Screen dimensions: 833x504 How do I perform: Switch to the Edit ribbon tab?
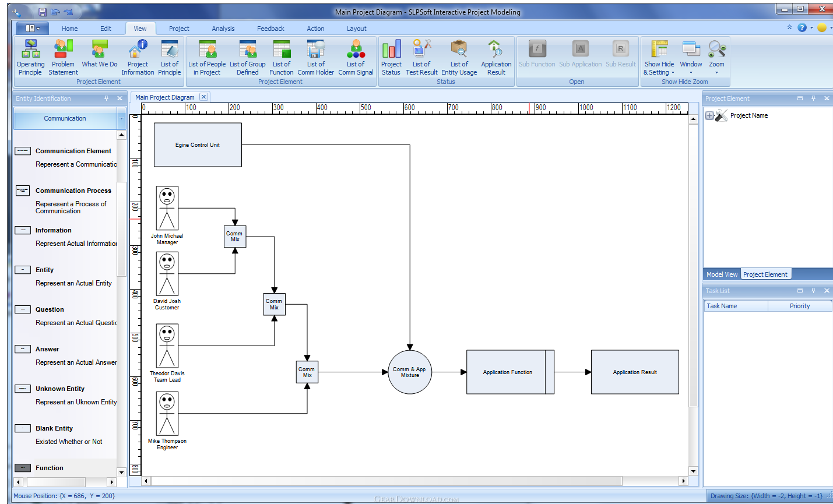click(106, 29)
